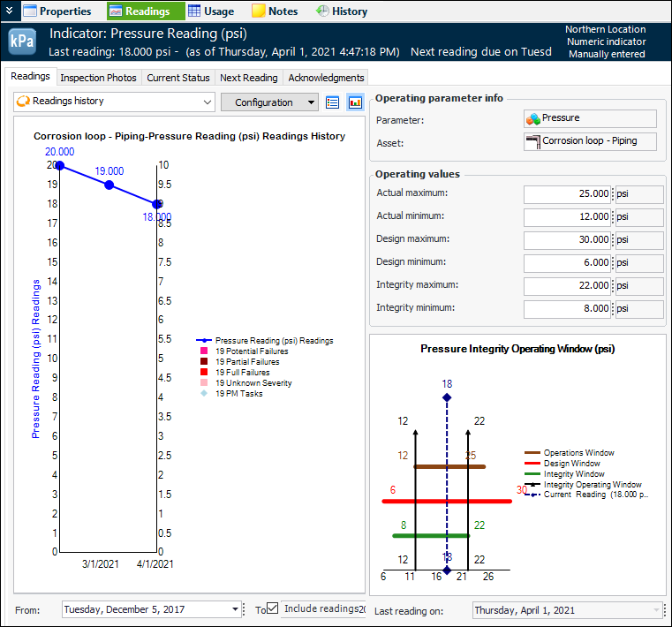Switch to list view icon
The width and height of the screenshot is (672, 627).
(x=333, y=102)
